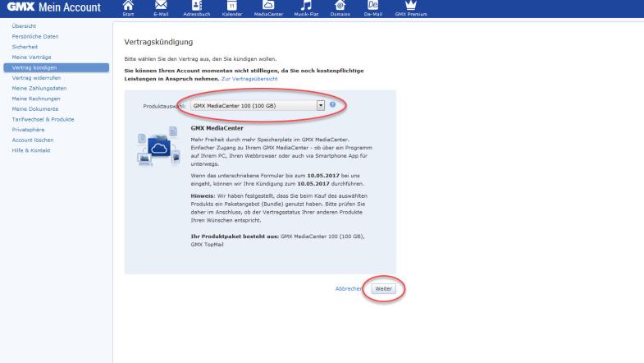The image size is (644, 363).
Task: Open Privatsphäre in sidebar
Action: click(28, 130)
